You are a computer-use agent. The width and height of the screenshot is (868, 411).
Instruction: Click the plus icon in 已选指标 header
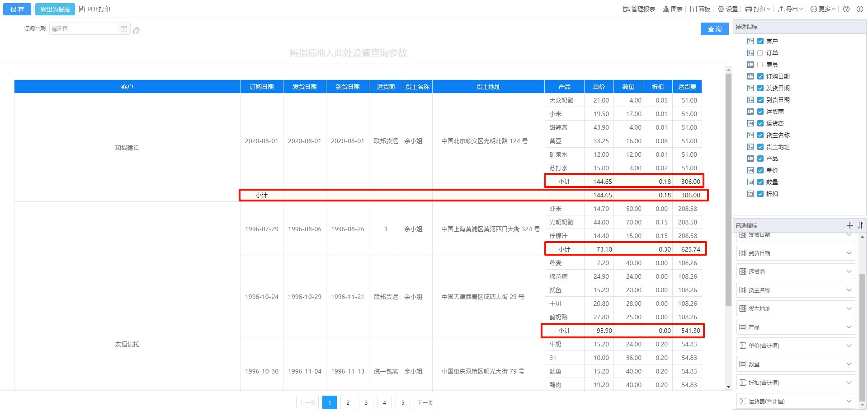click(x=849, y=225)
